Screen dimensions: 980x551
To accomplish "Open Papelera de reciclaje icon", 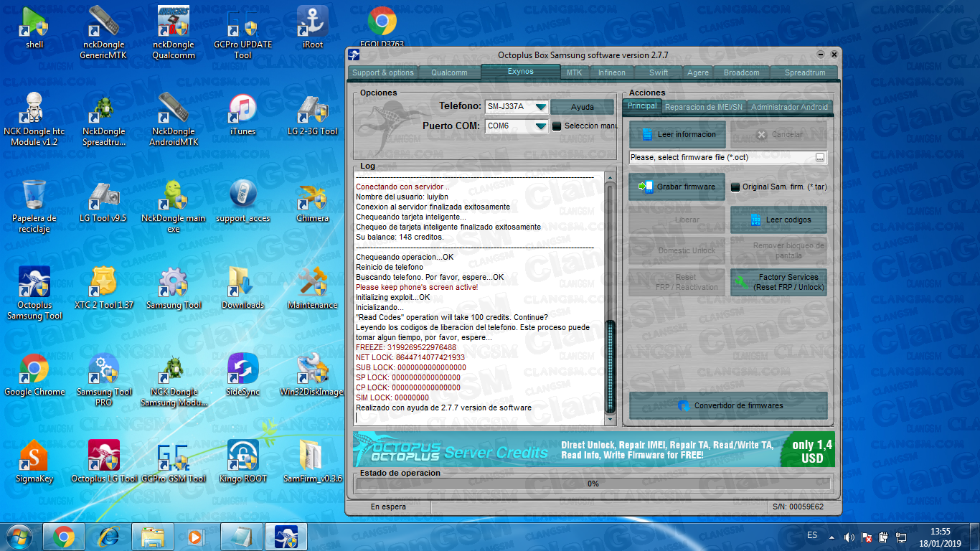I will 34,207.
